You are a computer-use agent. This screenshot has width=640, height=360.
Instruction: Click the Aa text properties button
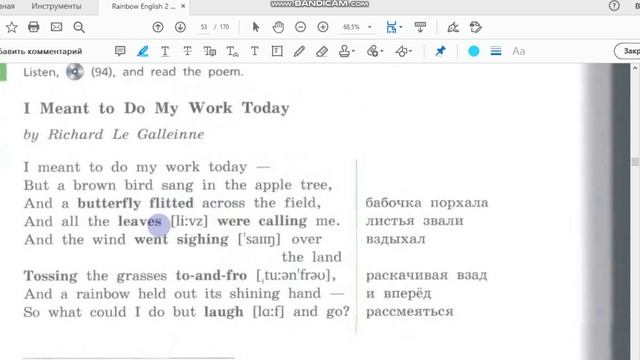click(x=518, y=51)
